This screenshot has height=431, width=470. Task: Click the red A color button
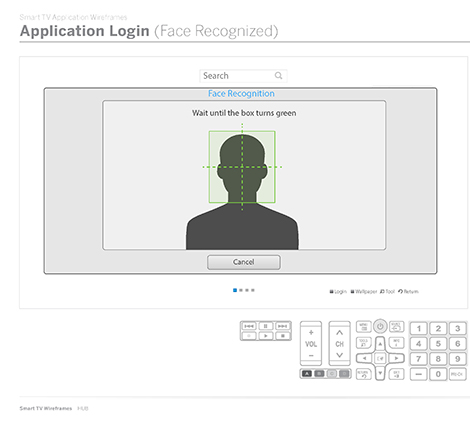pyautogui.click(x=307, y=374)
